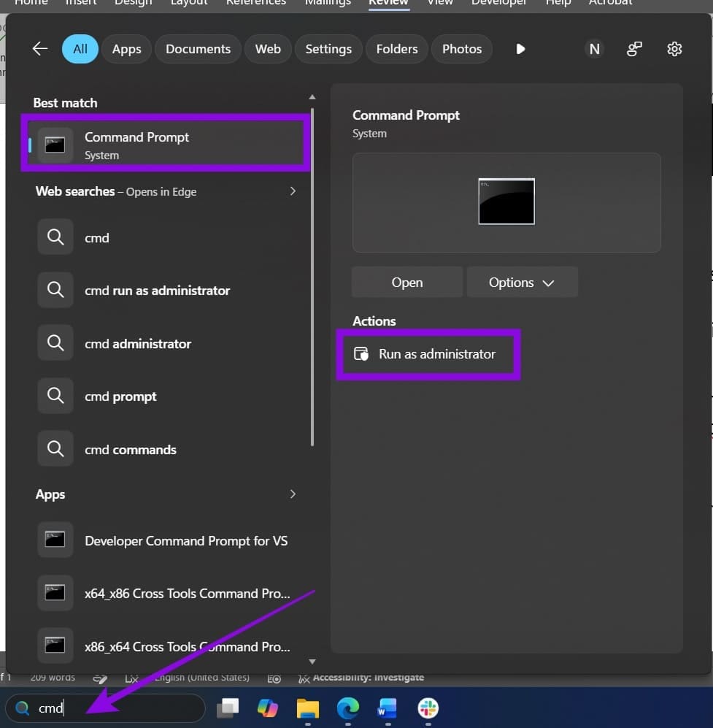713x728 pixels.
Task: Click x64_x86 Cross Tools app icon
Action: pyautogui.click(x=55, y=593)
